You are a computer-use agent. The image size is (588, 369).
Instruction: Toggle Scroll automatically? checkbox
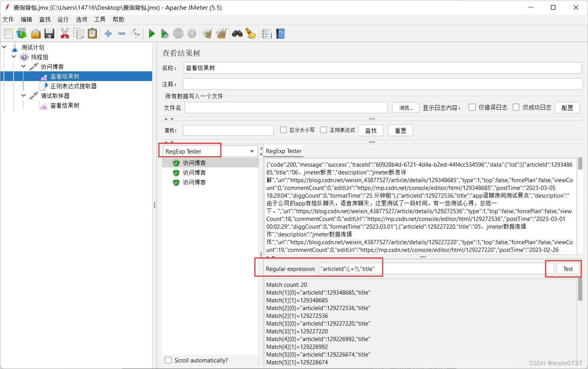168,360
